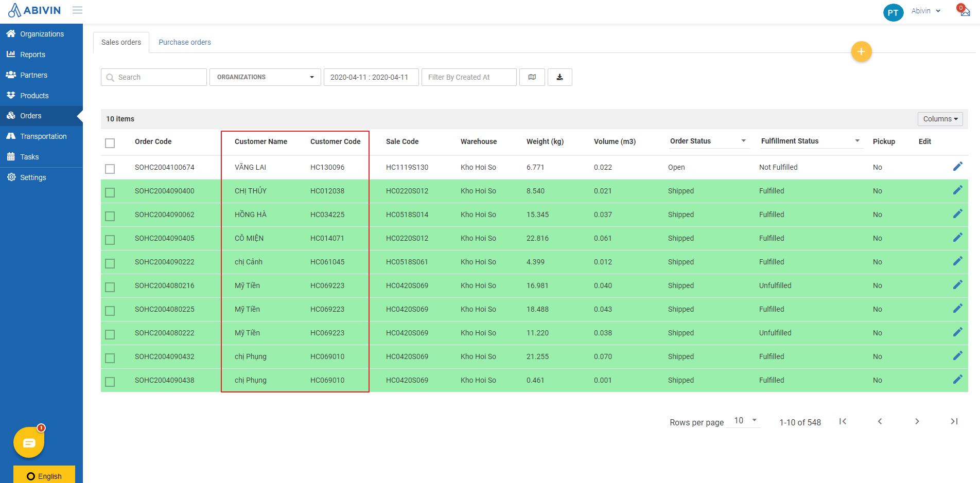Edit order SOHC2004100674 with pencil icon
980x483 pixels.
click(x=957, y=167)
